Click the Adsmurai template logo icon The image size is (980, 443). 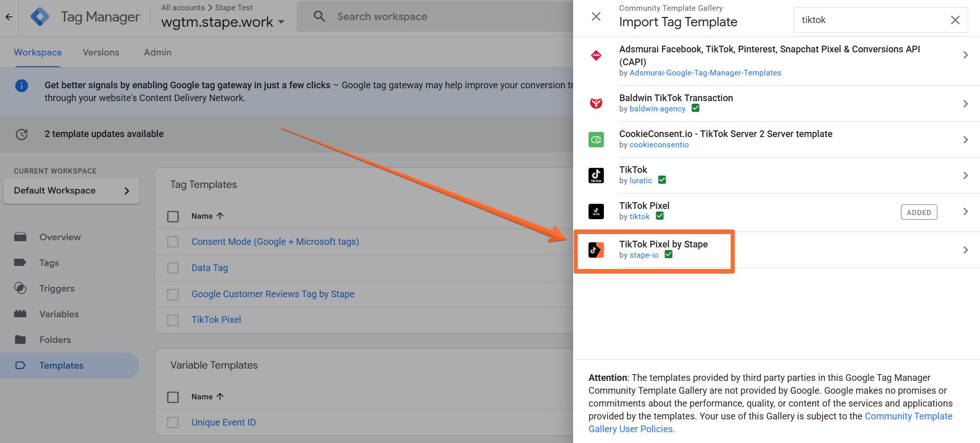pos(596,55)
